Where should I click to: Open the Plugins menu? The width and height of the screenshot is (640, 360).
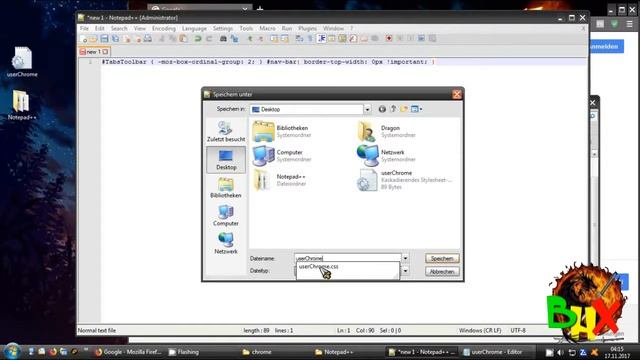click(x=307, y=29)
